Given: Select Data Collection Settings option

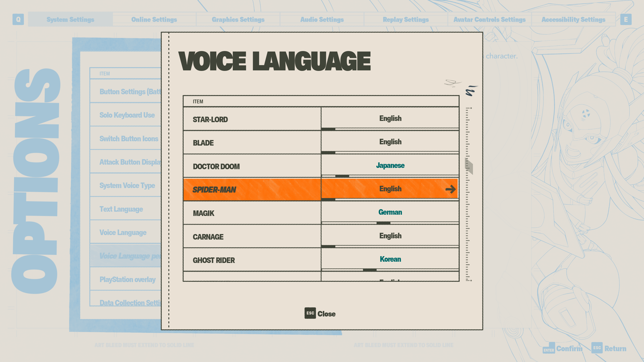Looking at the screenshot, I should 126,299.
